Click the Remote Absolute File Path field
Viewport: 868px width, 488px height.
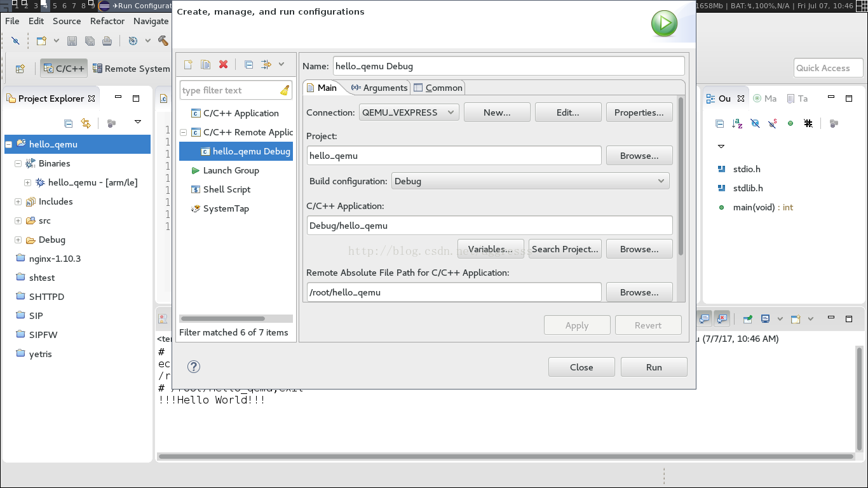click(x=454, y=292)
